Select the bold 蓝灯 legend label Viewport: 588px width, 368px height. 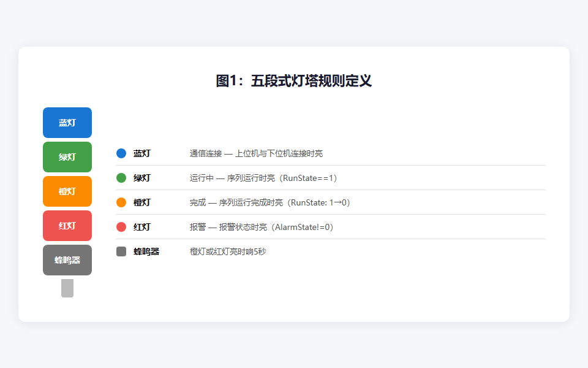(141, 153)
